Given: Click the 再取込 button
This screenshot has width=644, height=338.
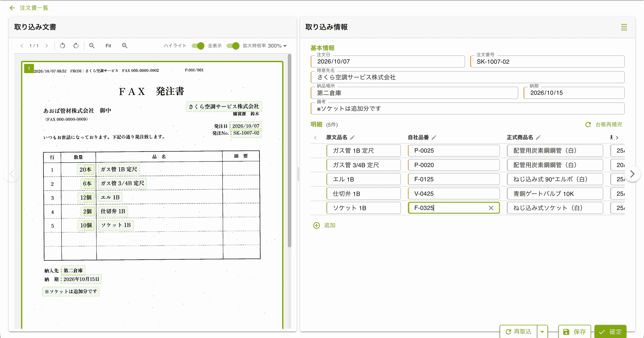Looking at the screenshot, I should [518, 332].
